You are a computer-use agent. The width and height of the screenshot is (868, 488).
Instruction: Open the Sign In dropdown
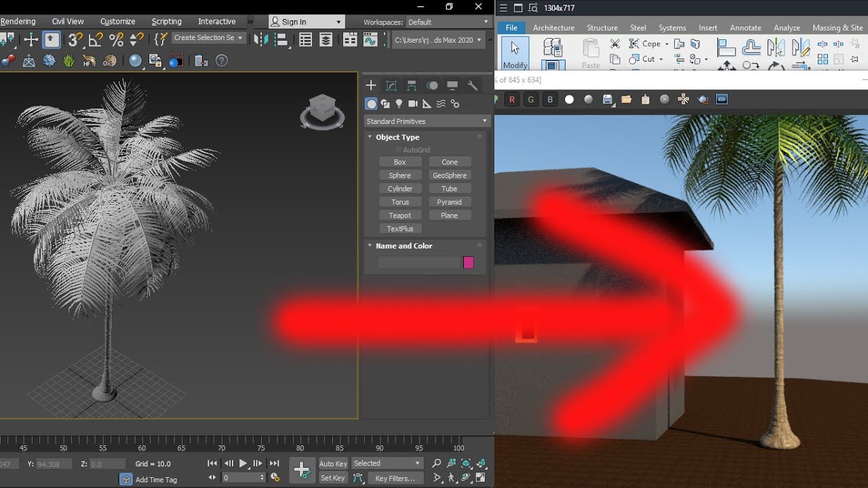[x=306, y=22]
